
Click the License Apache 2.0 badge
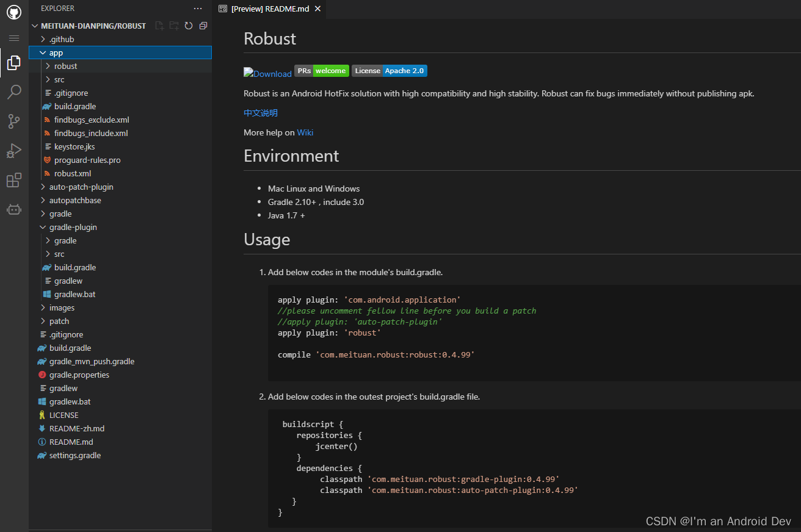tap(390, 71)
